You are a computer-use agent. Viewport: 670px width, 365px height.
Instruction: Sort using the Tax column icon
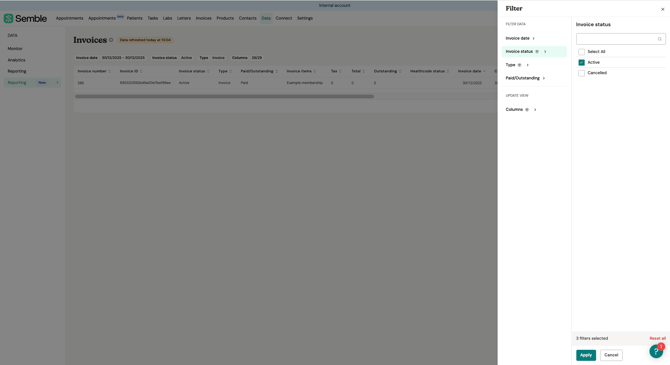coord(340,71)
